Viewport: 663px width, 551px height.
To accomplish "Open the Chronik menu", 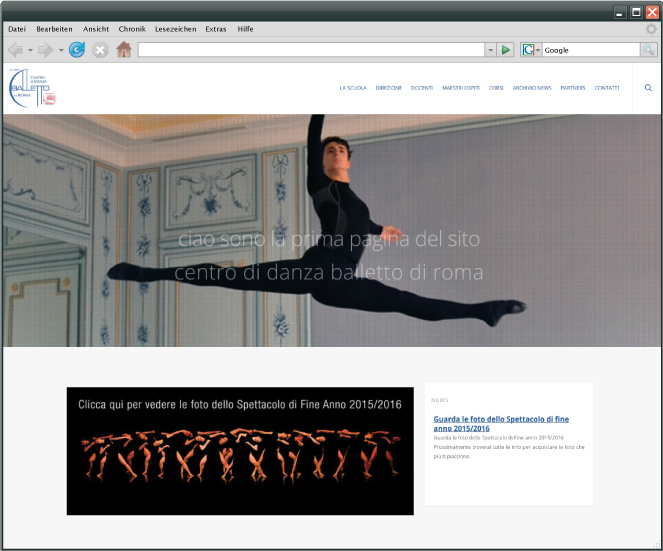I will [x=132, y=29].
